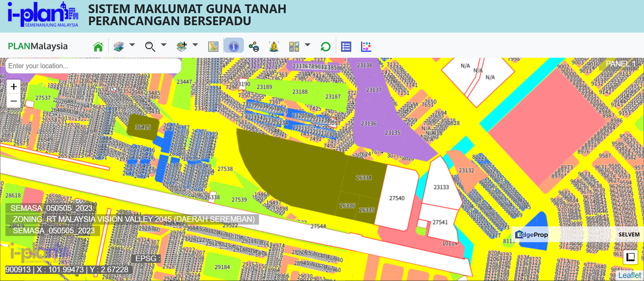This screenshot has width=644, height=281.
Task: Click the Leaflet attribution link
Action: coord(630,276)
